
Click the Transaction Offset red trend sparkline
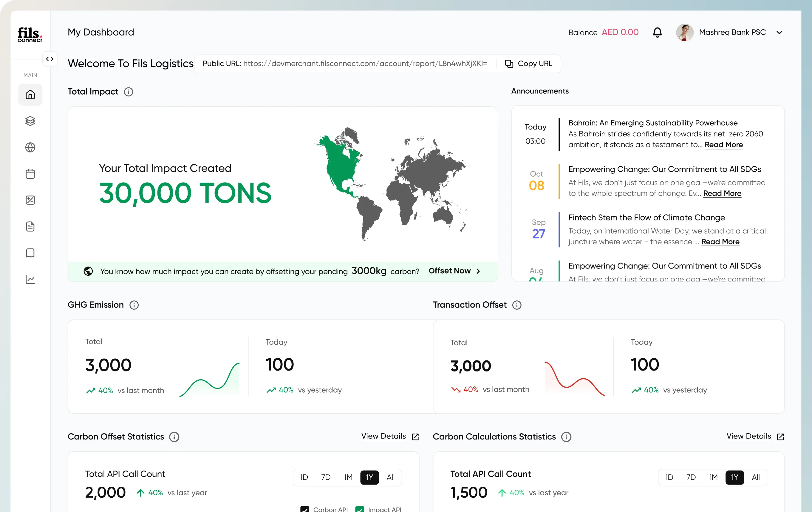575,378
